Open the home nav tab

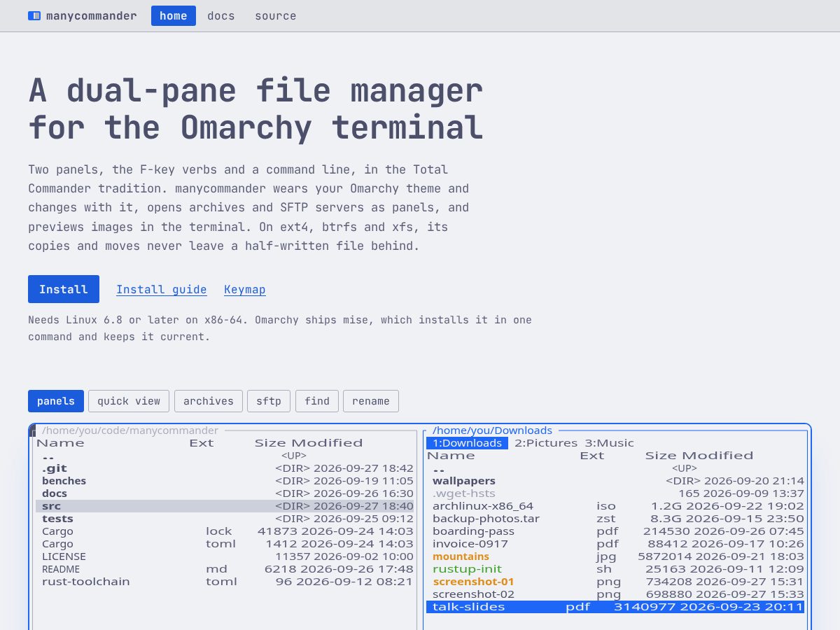(174, 15)
